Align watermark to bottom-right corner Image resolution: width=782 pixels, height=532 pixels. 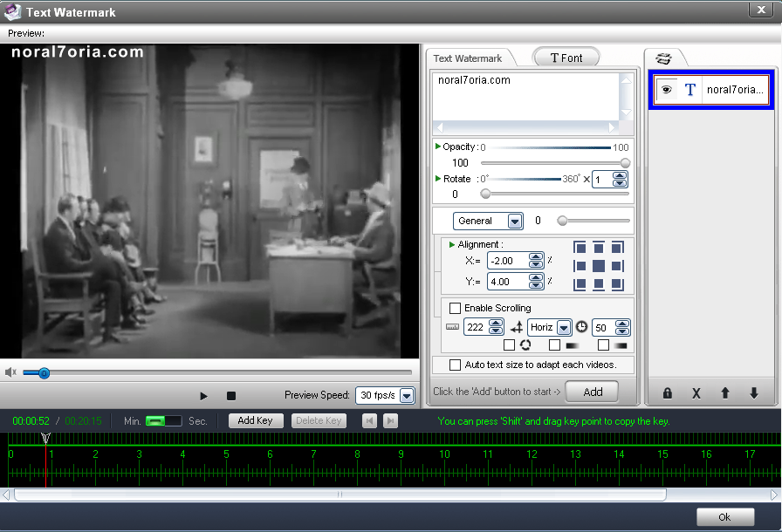[x=617, y=284]
